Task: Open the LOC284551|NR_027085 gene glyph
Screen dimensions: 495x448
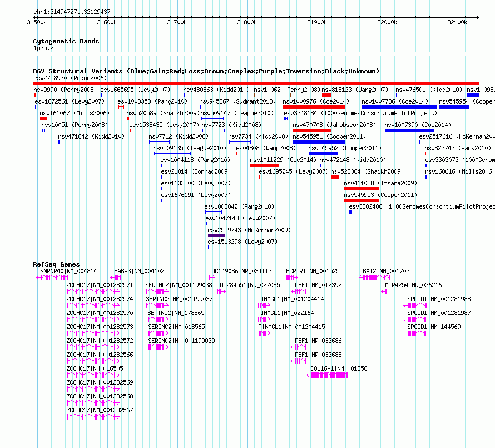Action: coord(221,292)
